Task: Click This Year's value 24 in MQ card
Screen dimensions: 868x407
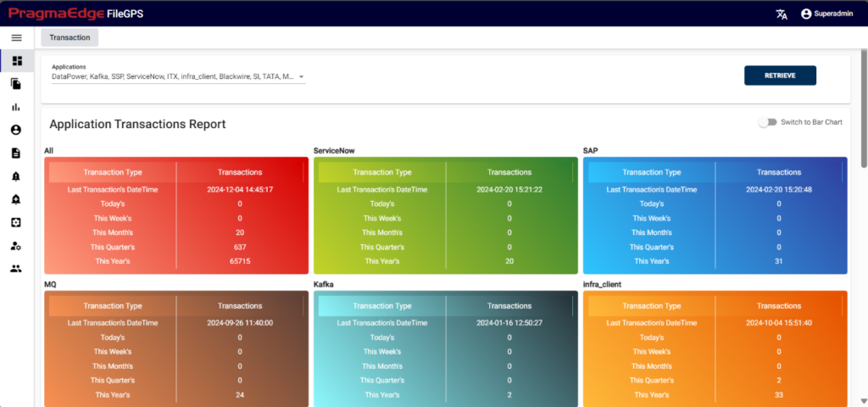Action: pos(240,395)
